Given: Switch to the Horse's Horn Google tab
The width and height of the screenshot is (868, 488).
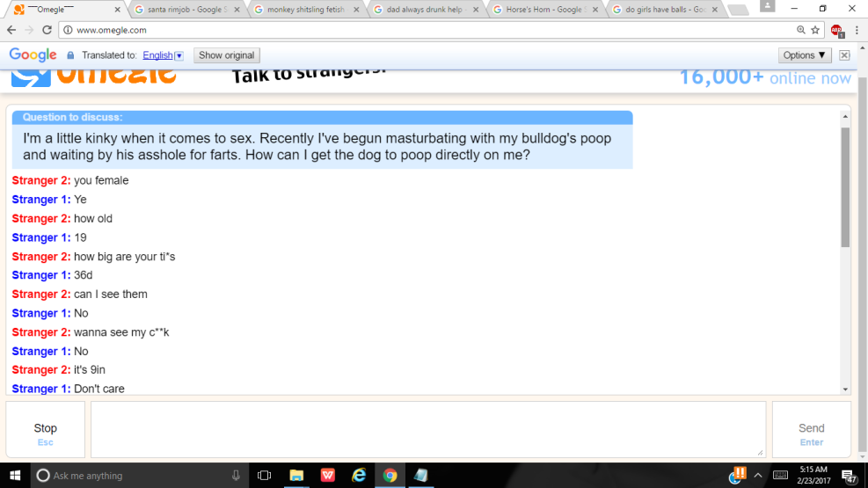Looking at the screenshot, I should 542,10.
